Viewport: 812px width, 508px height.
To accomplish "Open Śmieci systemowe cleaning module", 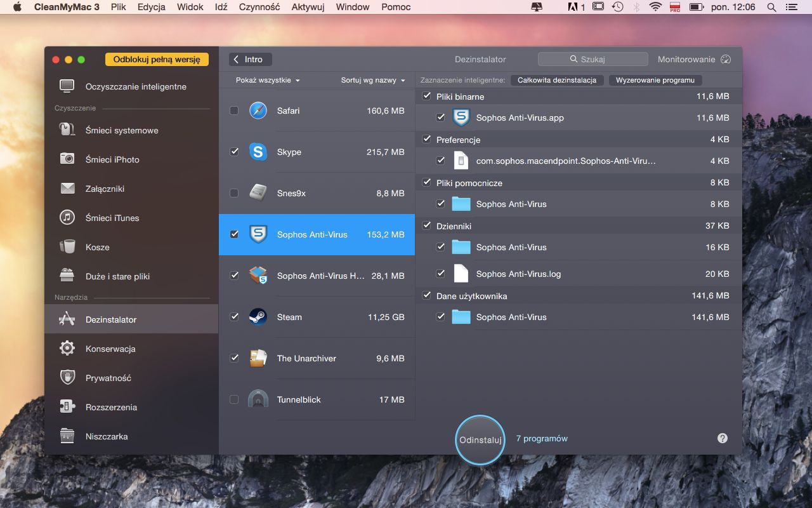I will pyautogui.click(x=131, y=130).
